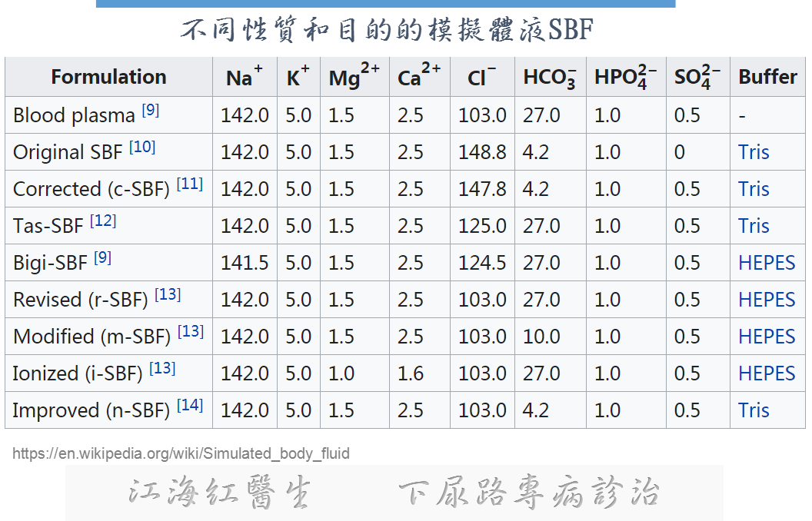Click the HCO3− column header

550,77
